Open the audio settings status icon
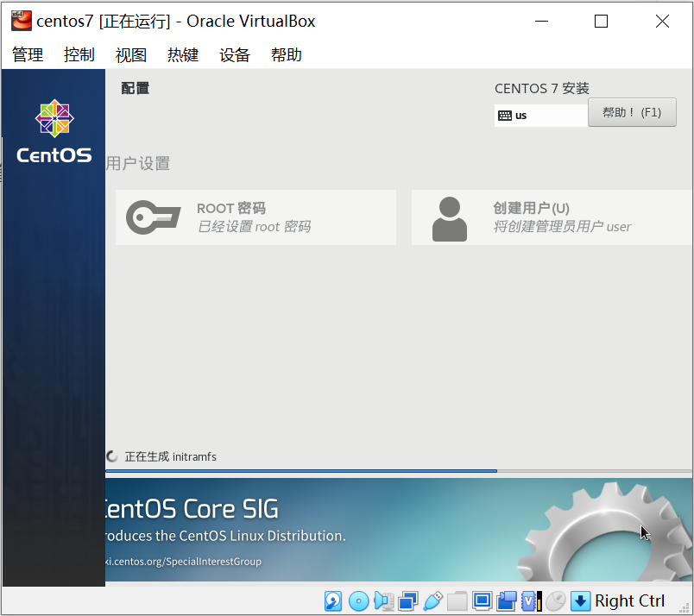694x616 pixels. (384, 601)
